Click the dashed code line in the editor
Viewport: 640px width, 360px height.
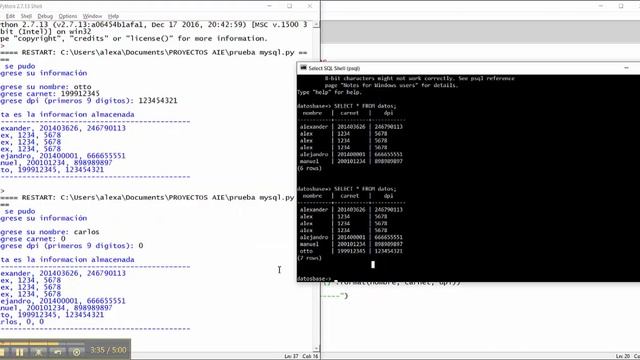[335, 296]
